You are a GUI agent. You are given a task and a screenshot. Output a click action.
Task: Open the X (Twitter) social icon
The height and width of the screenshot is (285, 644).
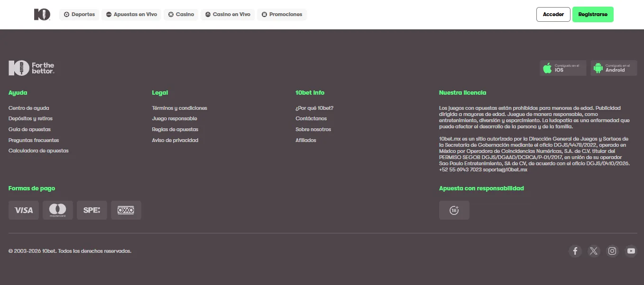pos(594,251)
